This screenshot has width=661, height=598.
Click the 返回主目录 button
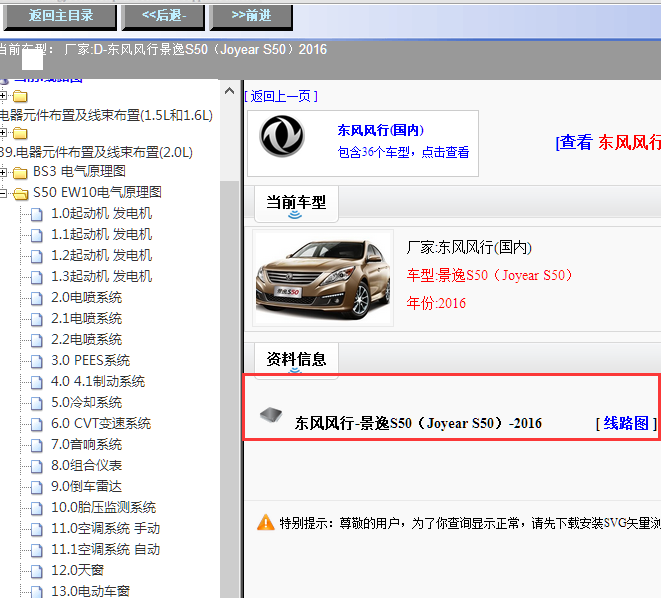(x=60, y=17)
